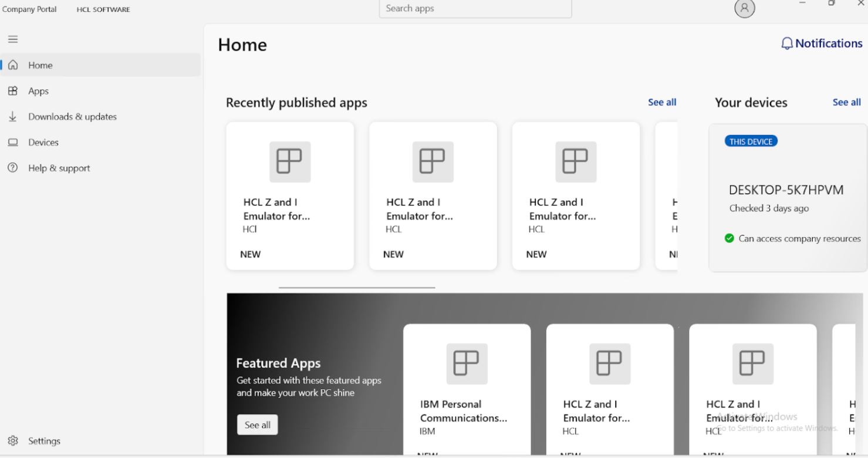
Task: Open the Apps navigation item
Action: pyautogui.click(x=39, y=91)
